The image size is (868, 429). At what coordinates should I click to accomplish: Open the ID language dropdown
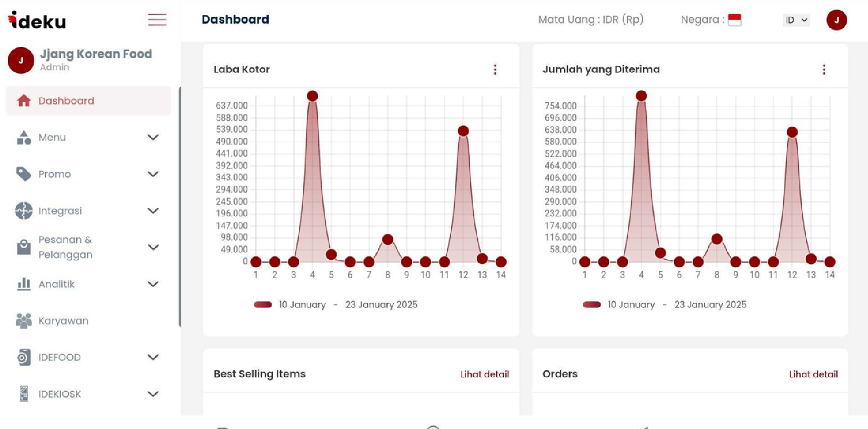click(796, 20)
